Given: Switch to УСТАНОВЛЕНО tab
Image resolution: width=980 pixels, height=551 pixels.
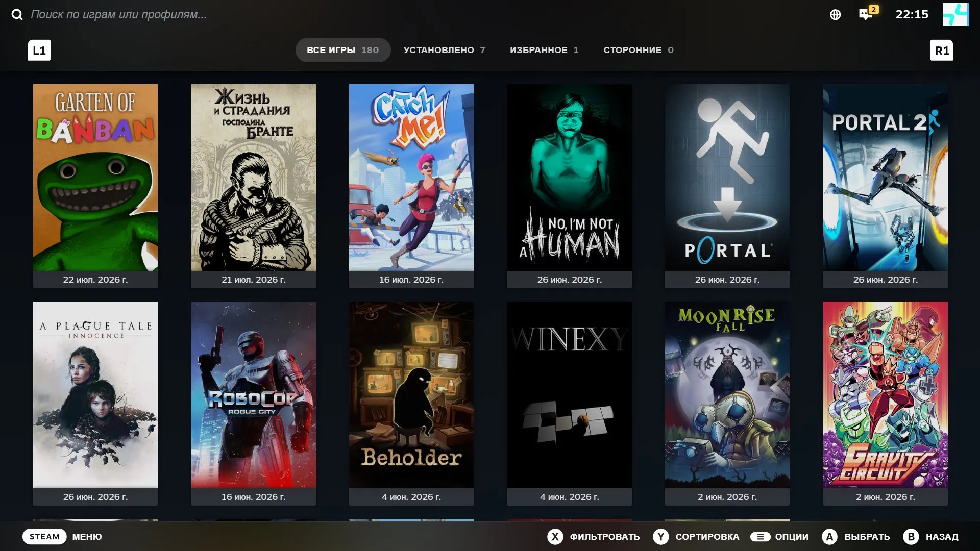Looking at the screenshot, I should [x=444, y=50].
